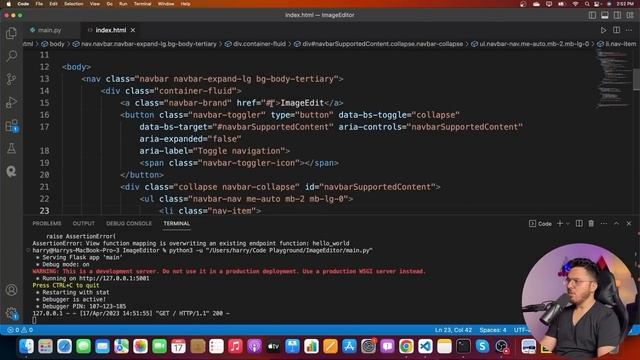This screenshot has height=360, width=640.
Task: Open the Extensions view
Action: coord(11,125)
